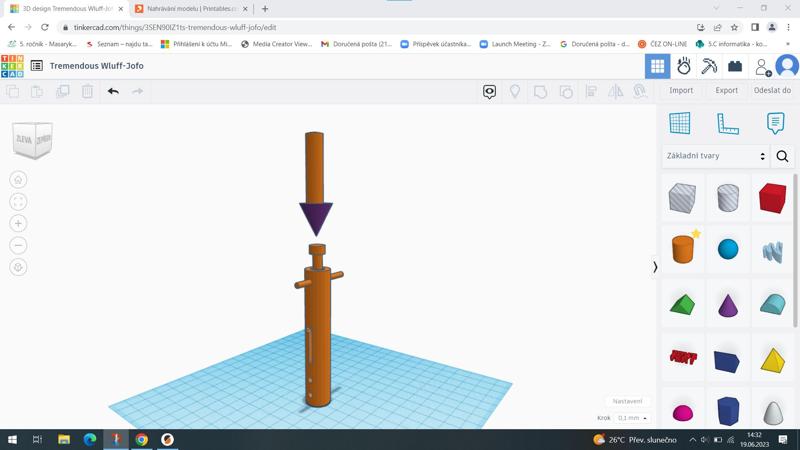Pick the purple cone shape
The image size is (800, 450).
point(728,305)
